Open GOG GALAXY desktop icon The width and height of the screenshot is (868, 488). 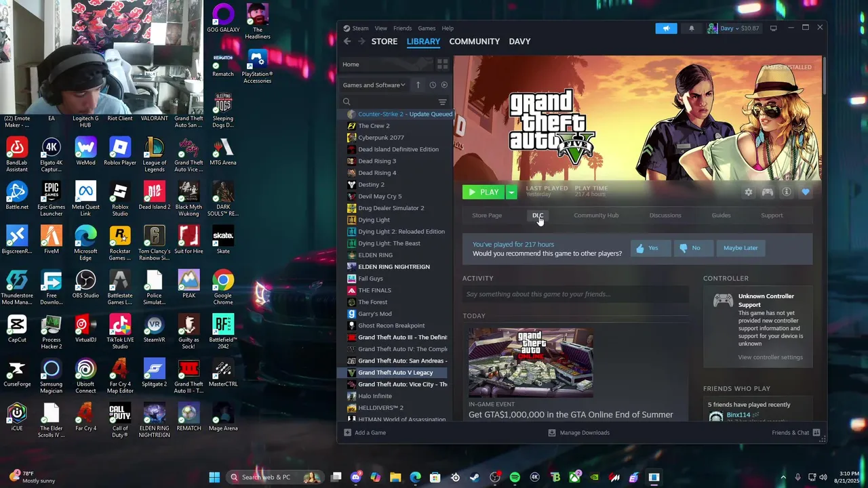(x=223, y=18)
